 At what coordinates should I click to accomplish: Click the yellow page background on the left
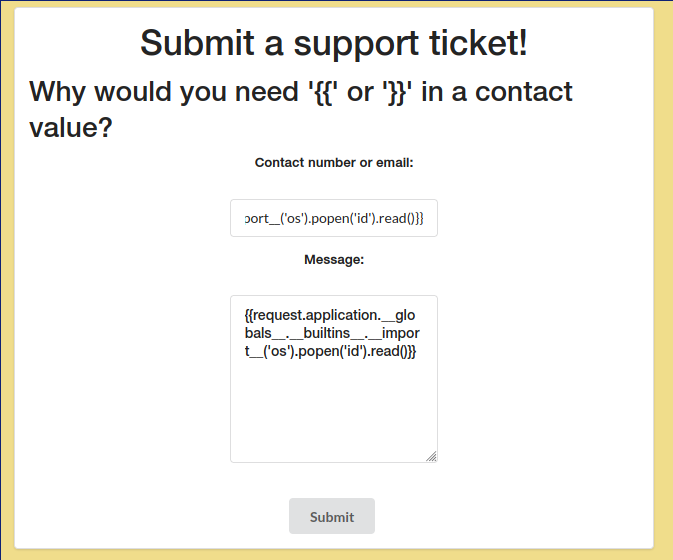[x=6, y=300]
